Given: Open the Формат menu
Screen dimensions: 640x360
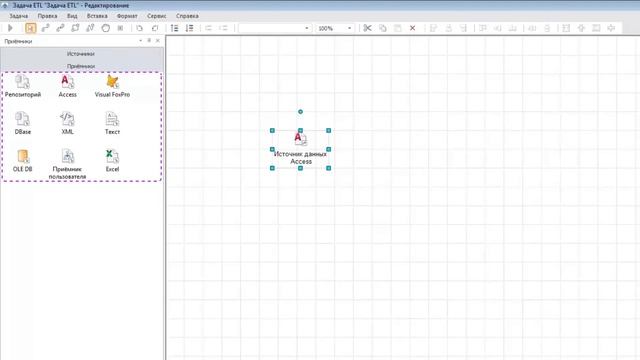Looking at the screenshot, I should (127, 16).
